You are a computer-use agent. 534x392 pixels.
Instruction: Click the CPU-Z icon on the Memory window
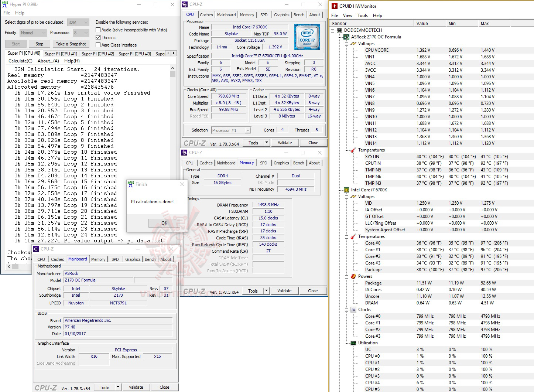184,152
